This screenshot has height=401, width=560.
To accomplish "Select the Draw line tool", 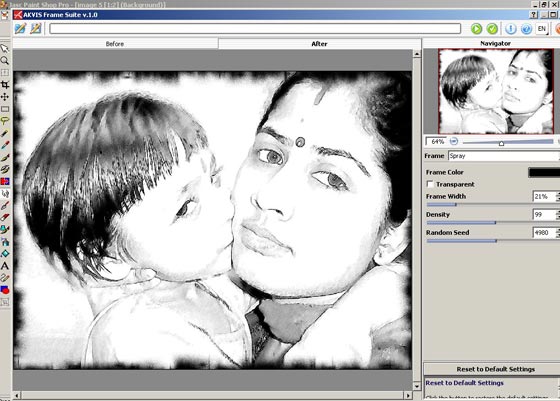I will 5,278.
